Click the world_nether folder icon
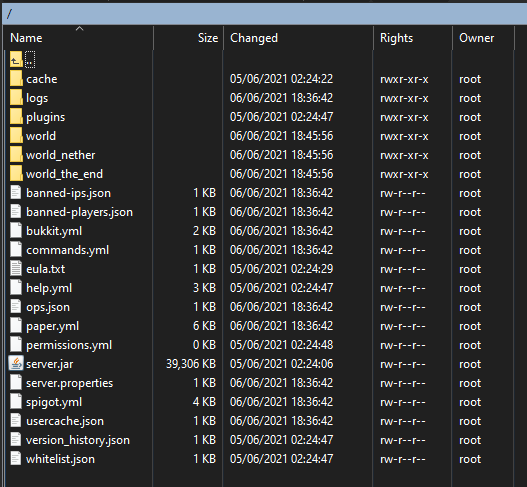This screenshot has height=487, width=527. coord(16,155)
